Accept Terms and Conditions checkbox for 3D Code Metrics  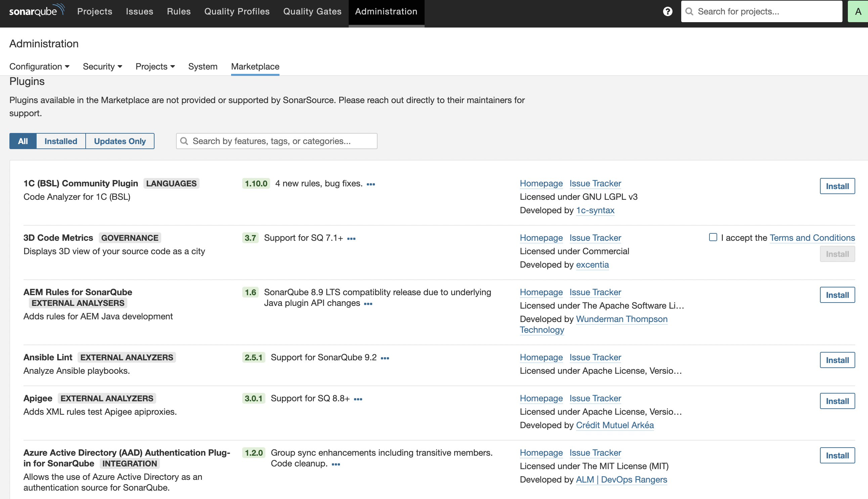click(x=713, y=237)
